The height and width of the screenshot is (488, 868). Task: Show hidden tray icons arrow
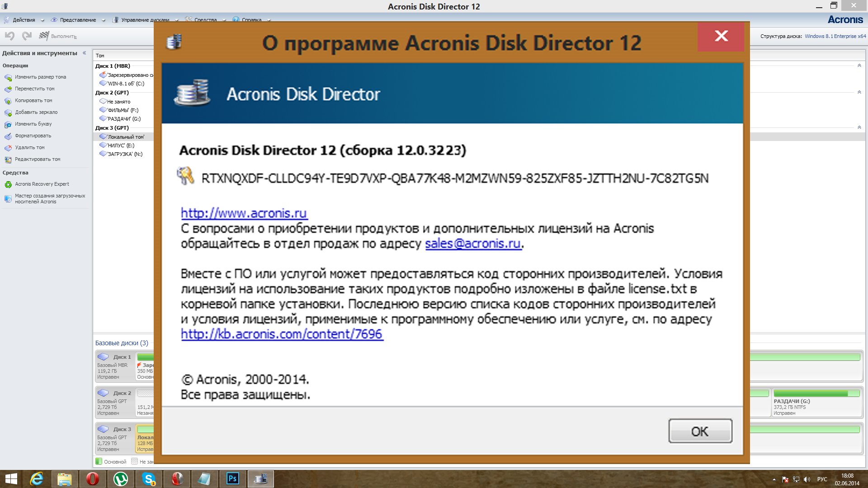click(x=774, y=479)
